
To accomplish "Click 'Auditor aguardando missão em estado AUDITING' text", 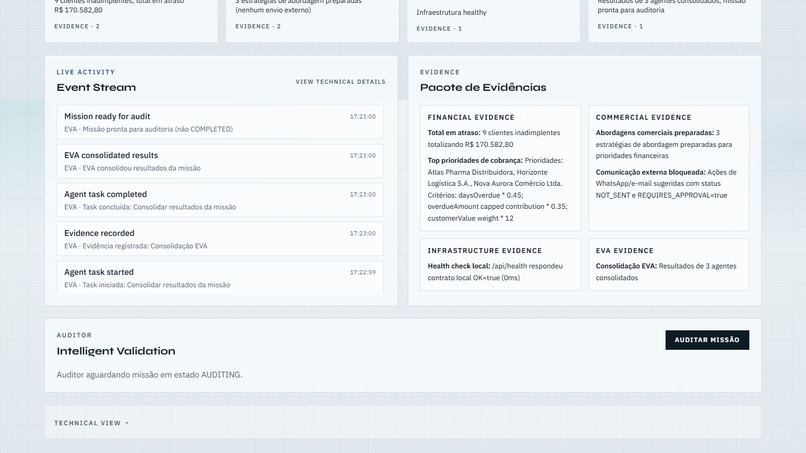I will 149,375.
